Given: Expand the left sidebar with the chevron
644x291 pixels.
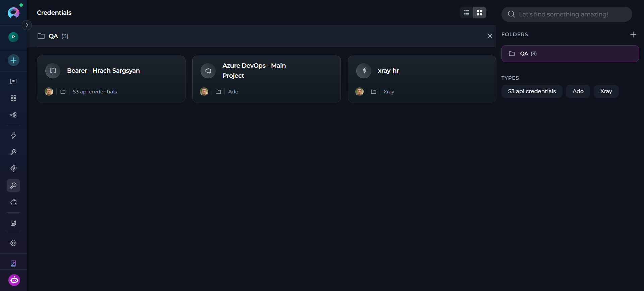Looking at the screenshot, I should point(27,25).
